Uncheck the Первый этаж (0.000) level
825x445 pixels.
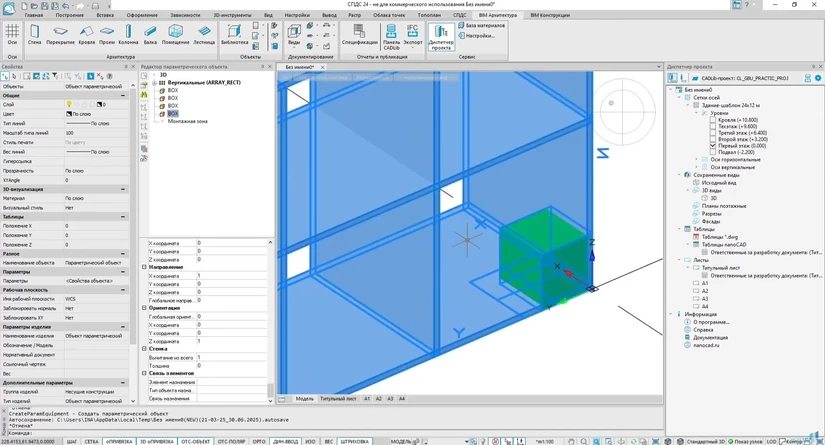[713, 146]
